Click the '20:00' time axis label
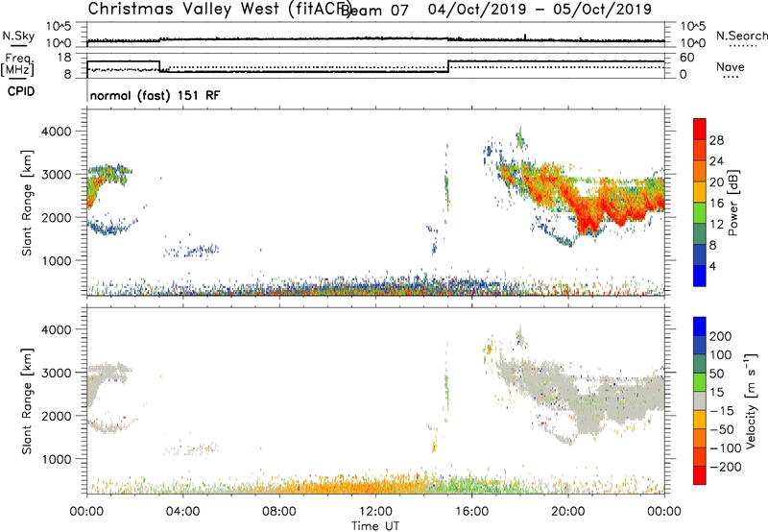The width and height of the screenshot is (768, 532). coord(568,512)
